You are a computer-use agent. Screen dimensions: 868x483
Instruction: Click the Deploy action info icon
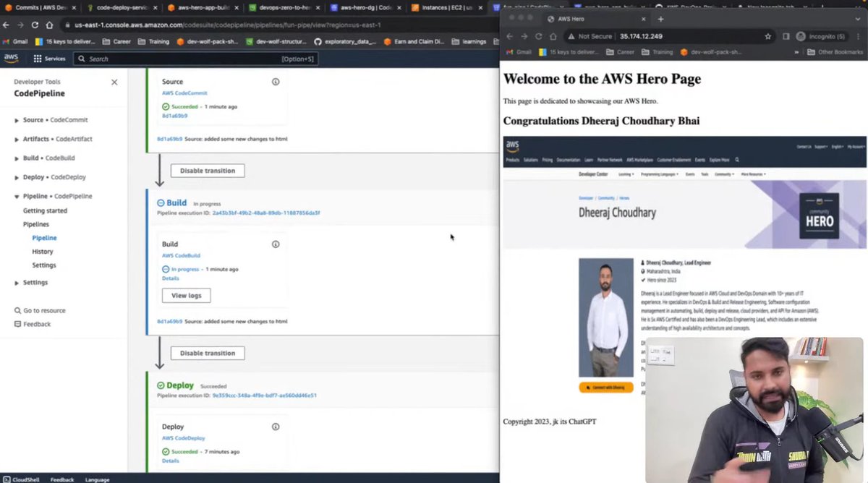276,427
